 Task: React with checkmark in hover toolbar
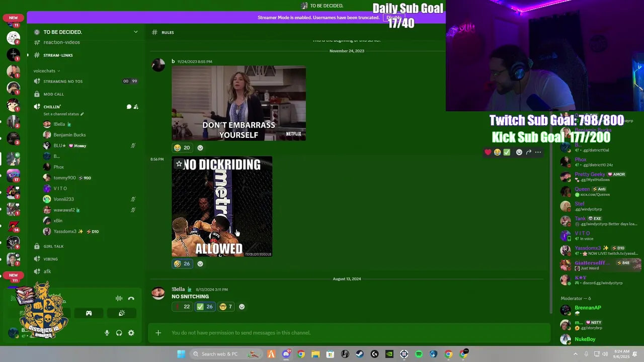point(507,152)
